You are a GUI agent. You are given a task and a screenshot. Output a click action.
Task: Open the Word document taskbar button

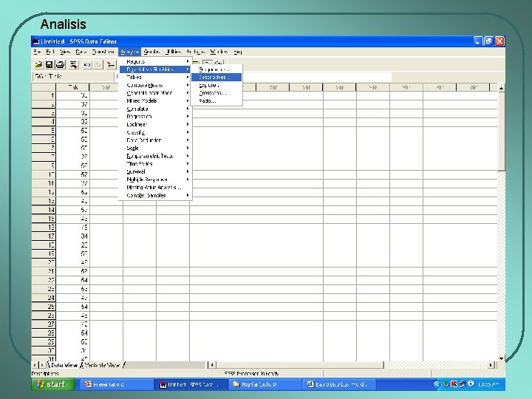coord(338,384)
